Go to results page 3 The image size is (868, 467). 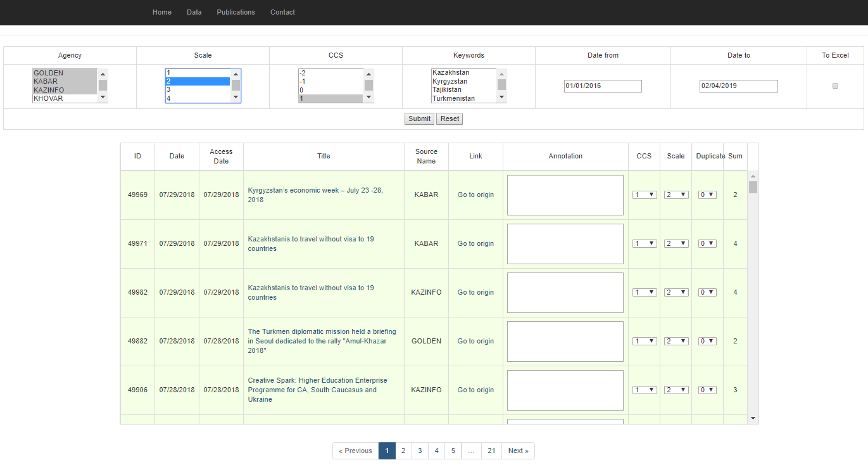420,451
